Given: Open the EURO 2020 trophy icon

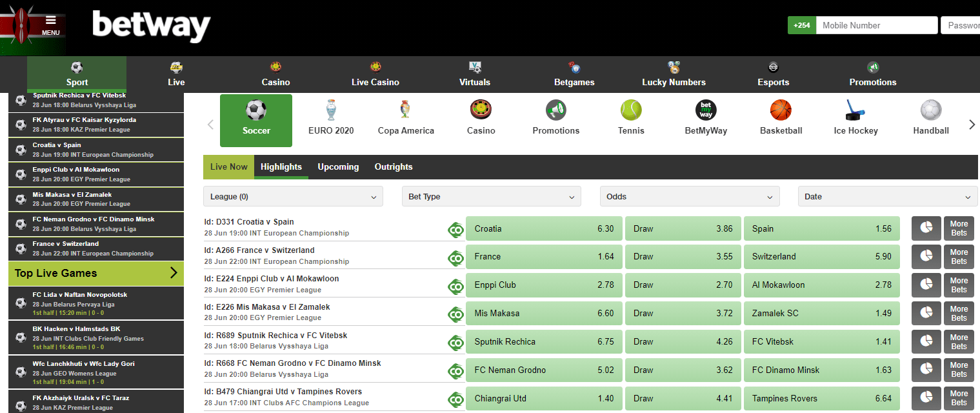Looking at the screenshot, I should point(331,110).
